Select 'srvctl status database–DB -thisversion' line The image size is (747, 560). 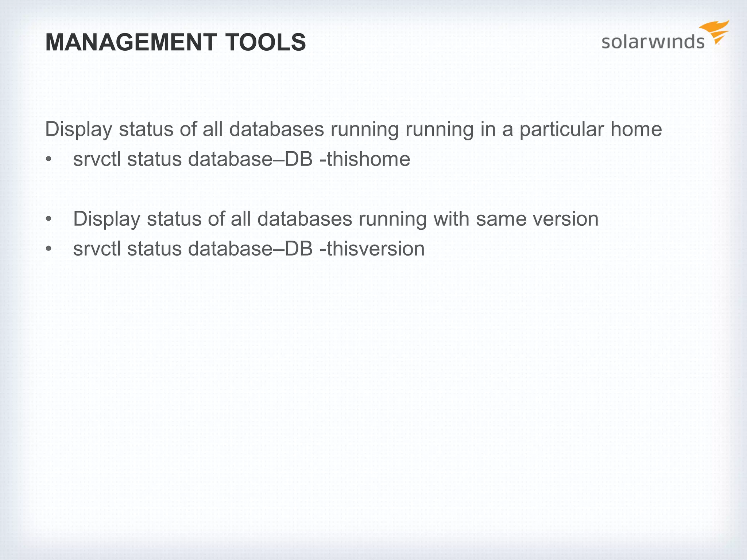249,249
